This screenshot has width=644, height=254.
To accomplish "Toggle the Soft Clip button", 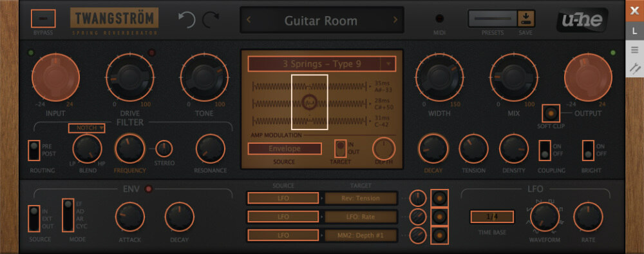I will (551, 113).
